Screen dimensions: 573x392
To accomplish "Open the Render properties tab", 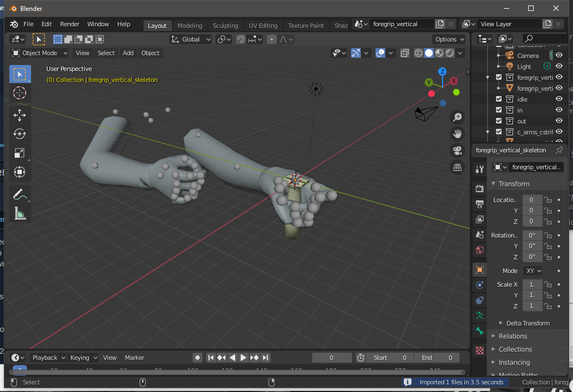I will coord(480,188).
